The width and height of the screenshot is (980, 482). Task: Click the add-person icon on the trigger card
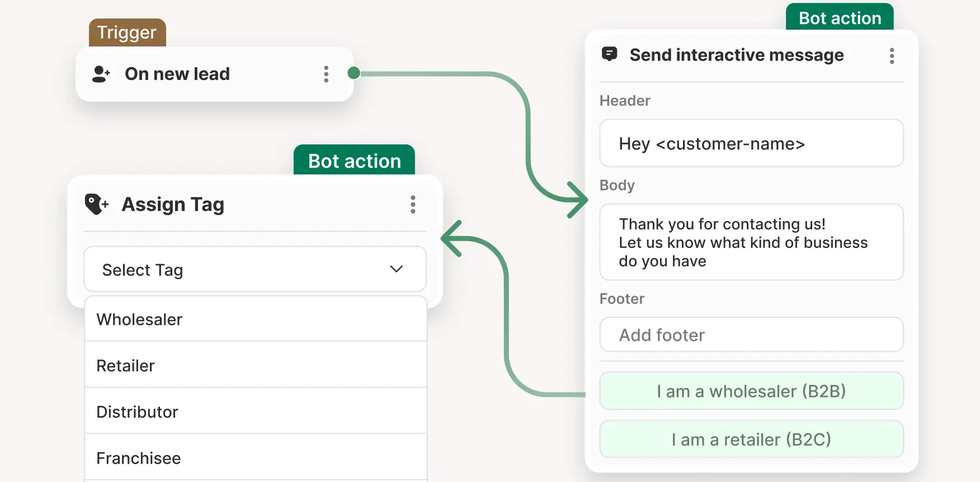coord(101,74)
